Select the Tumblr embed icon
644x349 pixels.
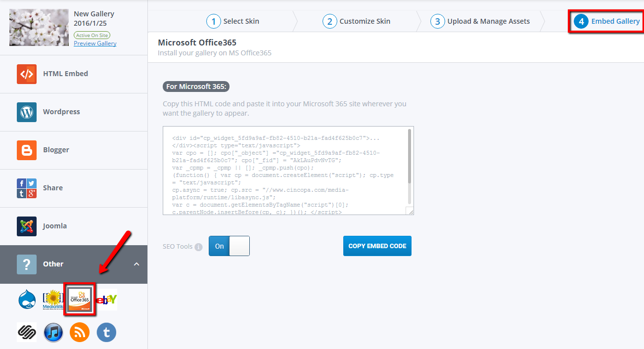pos(106,332)
